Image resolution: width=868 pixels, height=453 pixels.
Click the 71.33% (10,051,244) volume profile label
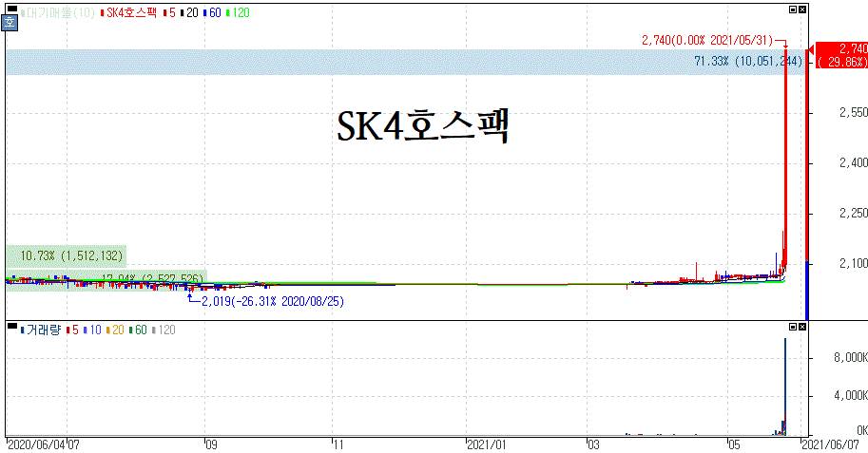point(748,61)
